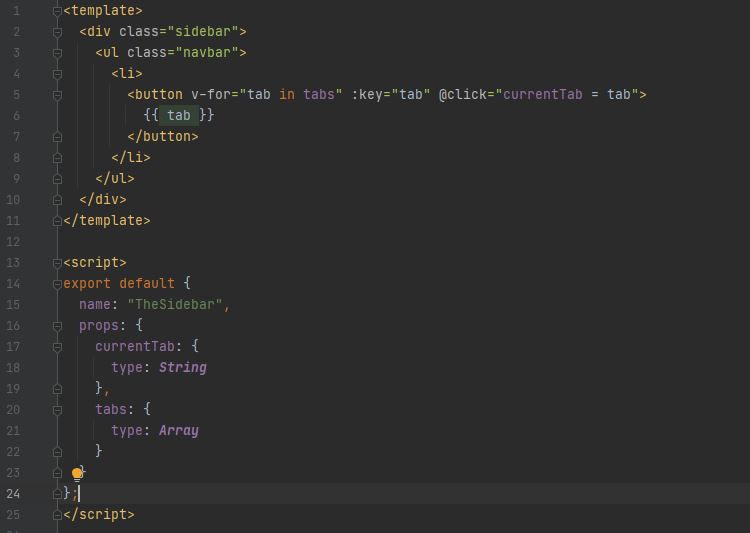Collapse the template block on line 1

[57, 11]
